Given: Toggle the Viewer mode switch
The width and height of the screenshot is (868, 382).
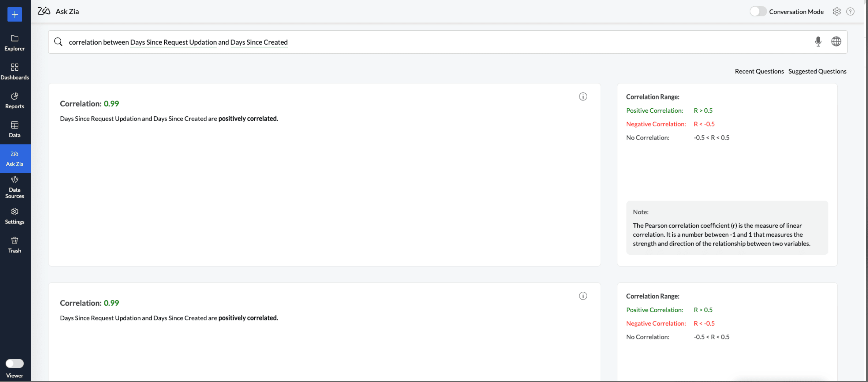Looking at the screenshot, I should [14, 363].
